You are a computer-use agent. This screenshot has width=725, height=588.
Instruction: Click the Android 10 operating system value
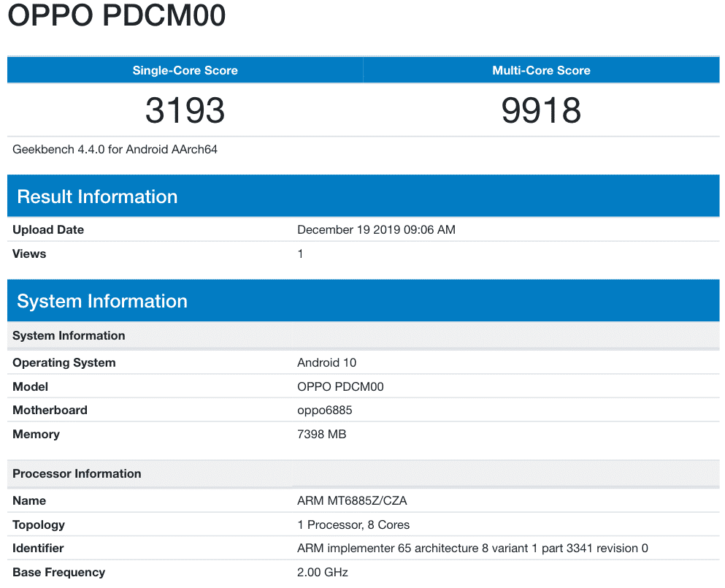coord(326,363)
